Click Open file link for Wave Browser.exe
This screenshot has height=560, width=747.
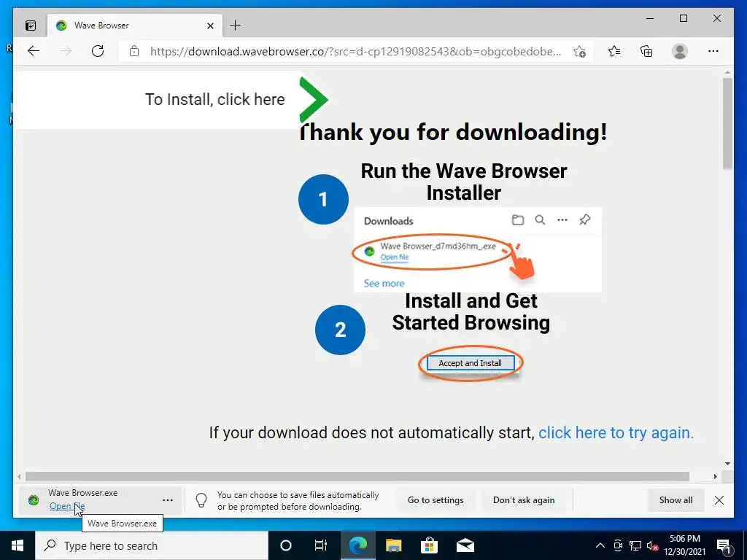coord(67,506)
